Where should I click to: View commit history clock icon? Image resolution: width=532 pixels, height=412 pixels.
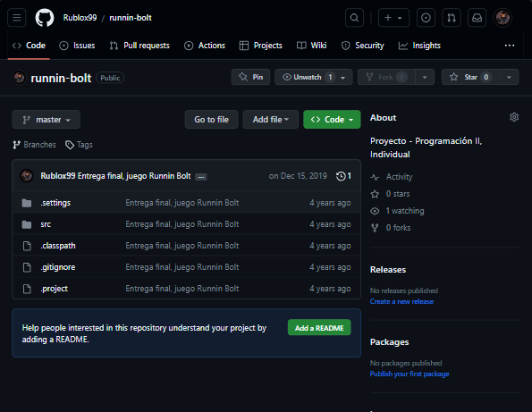343,176
